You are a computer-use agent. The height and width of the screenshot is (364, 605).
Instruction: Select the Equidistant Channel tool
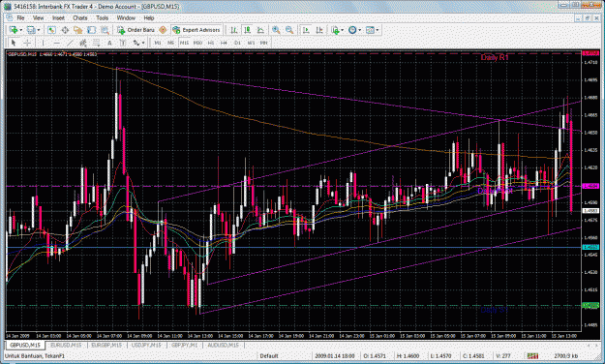tap(83, 43)
